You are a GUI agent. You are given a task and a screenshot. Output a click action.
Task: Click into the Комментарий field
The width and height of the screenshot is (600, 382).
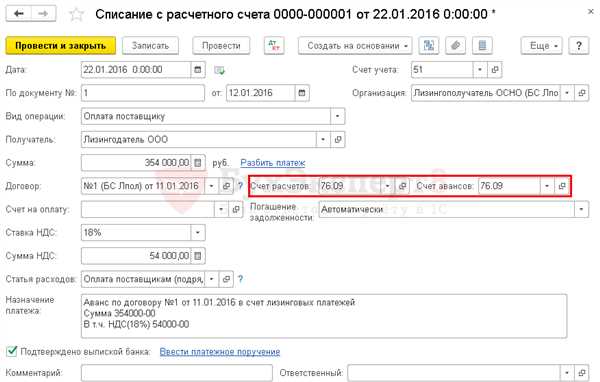point(177,373)
